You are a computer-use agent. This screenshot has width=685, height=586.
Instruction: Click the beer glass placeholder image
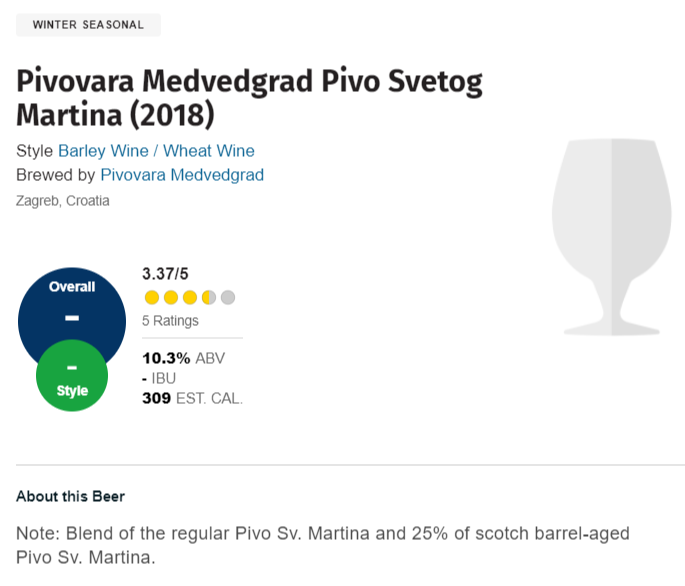pos(612,237)
